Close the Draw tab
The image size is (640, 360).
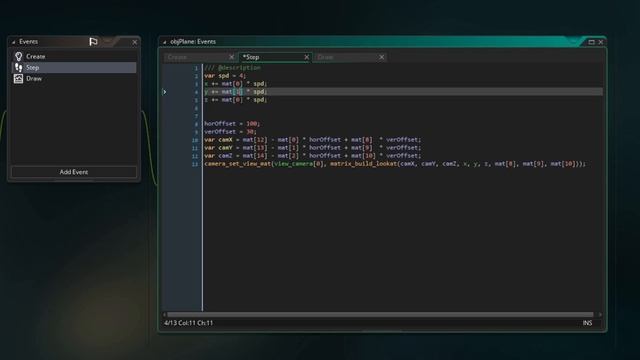[x=382, y=57]
